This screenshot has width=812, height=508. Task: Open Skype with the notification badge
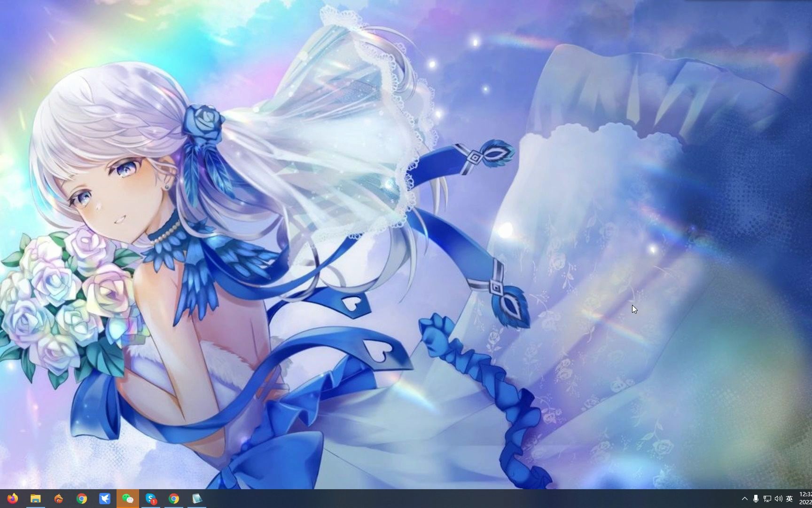151,499
